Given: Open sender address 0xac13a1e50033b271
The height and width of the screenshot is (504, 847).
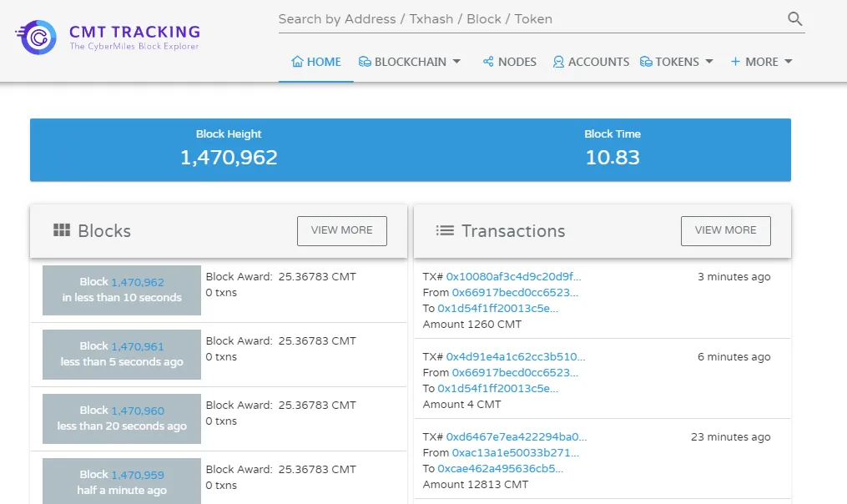Looking at the screenshot, I should click(516, 452).
